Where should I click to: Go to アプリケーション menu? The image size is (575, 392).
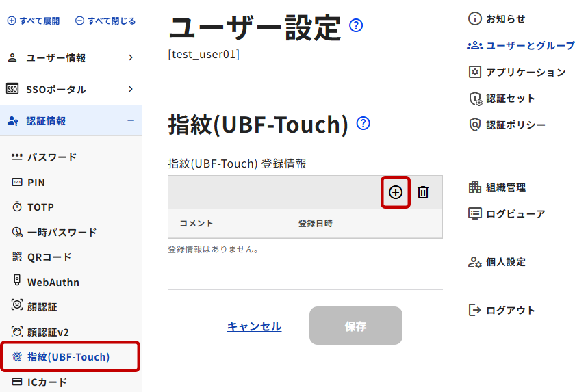click(x=525, y=72)
